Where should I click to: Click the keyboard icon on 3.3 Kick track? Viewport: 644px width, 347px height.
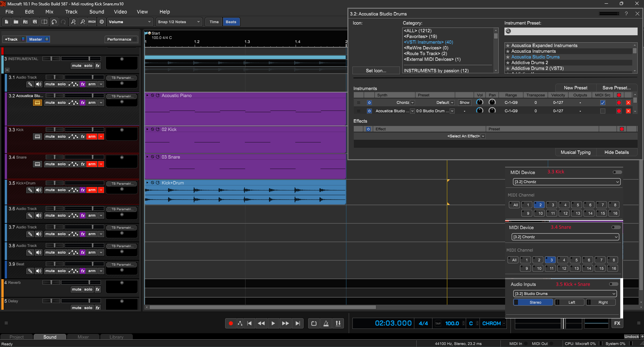coord(37,137)
